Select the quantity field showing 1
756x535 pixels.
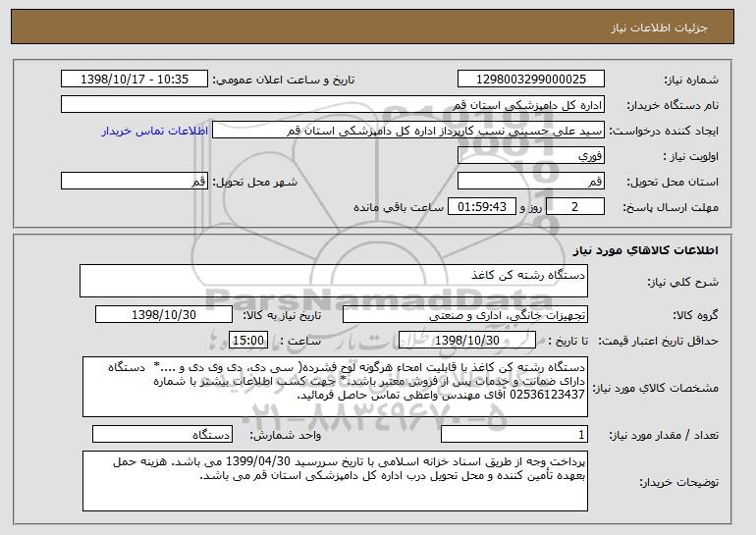514,434
